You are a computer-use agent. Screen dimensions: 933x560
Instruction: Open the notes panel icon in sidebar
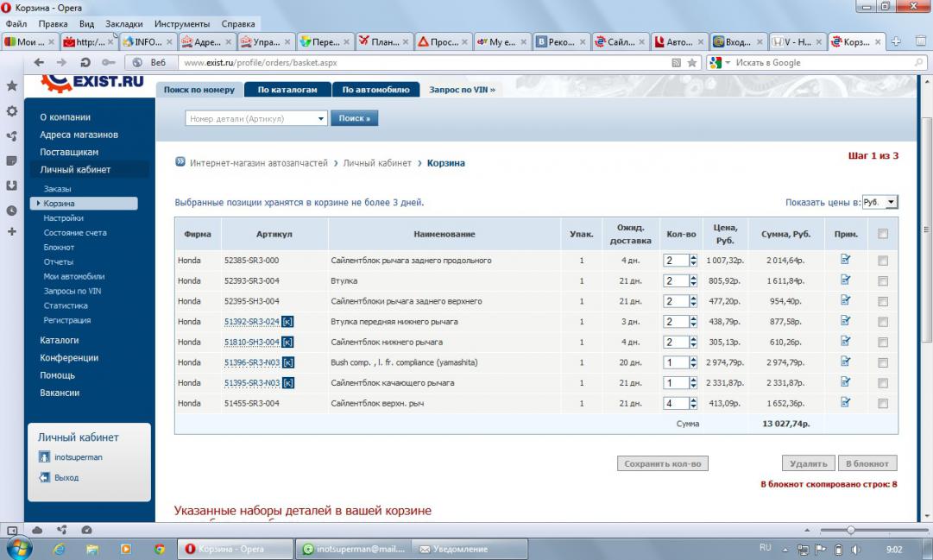point(12,160)
